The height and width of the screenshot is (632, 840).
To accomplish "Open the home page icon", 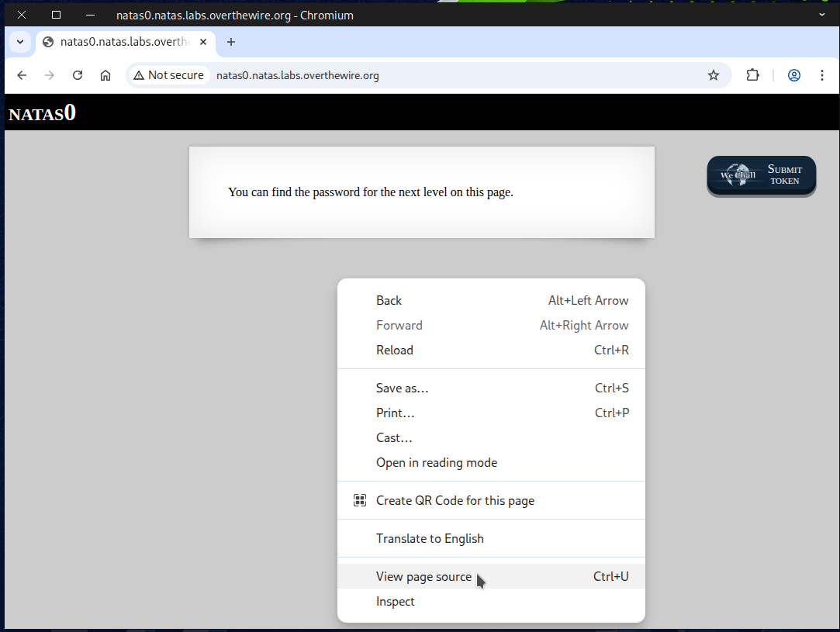I will tap(105, 75).
